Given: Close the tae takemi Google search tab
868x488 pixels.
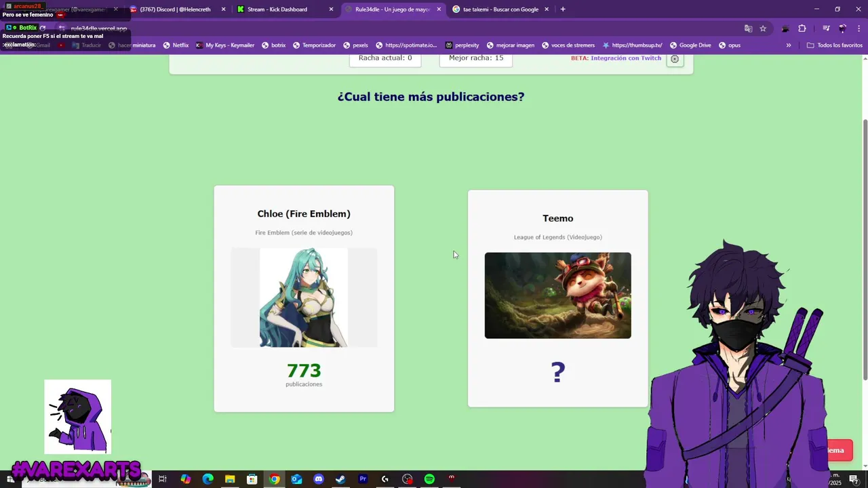Looking at the screenshot, I should tap(547, 9).
